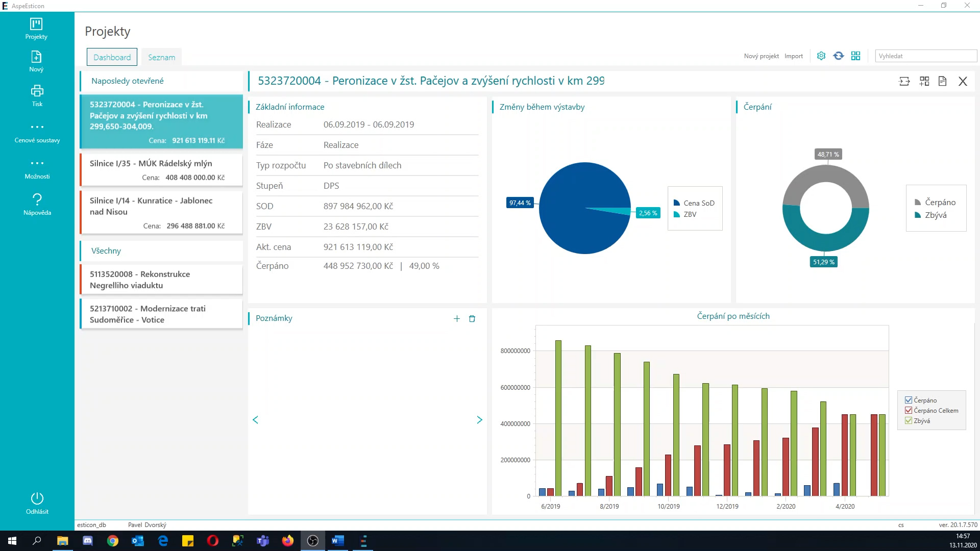The image size is (980, 551).
Task: Click Nový projekt link
Action: [x=761, y=56]
